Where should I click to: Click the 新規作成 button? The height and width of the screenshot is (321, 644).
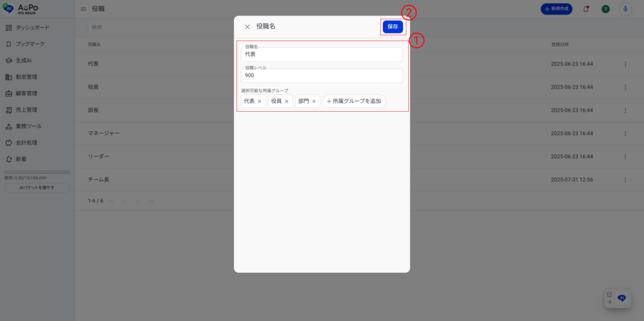coord(558,9)
